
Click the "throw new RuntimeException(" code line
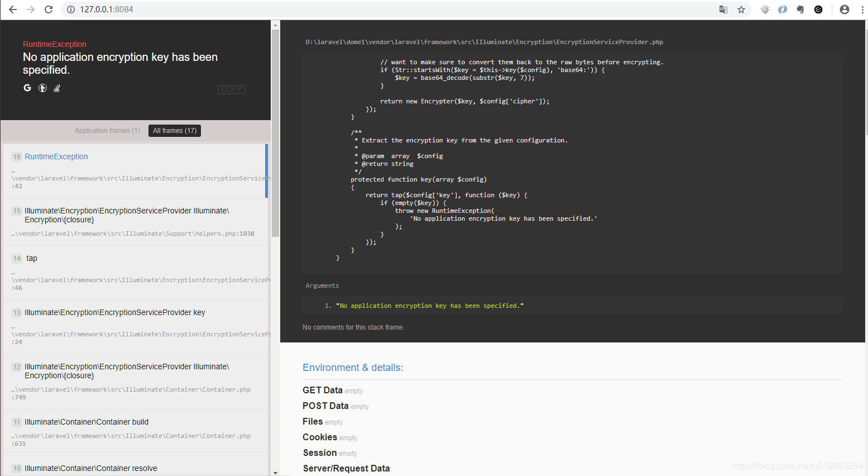445,211
